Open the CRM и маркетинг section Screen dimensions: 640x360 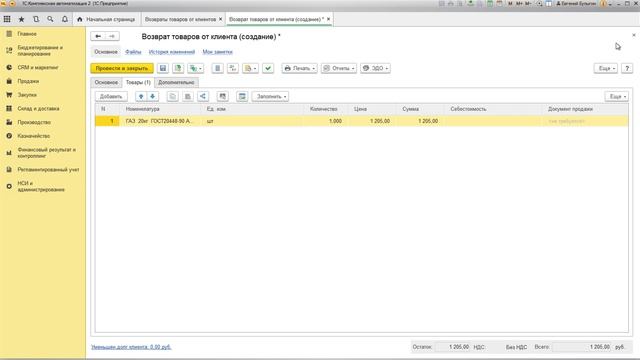pos(38,67)
